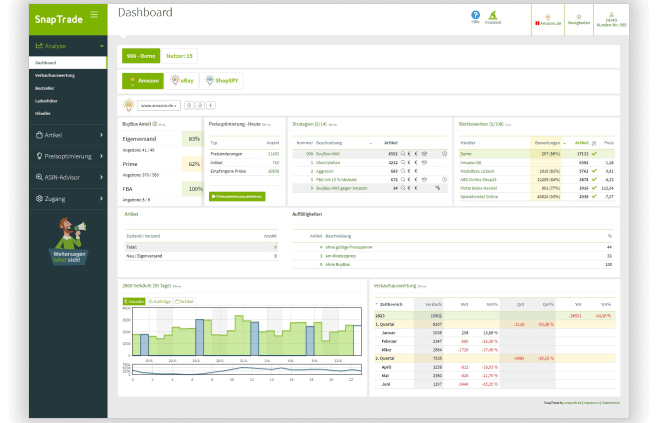
Task: Click the first euro icon in BuyBox-MAX row
Action: (409, 154)
